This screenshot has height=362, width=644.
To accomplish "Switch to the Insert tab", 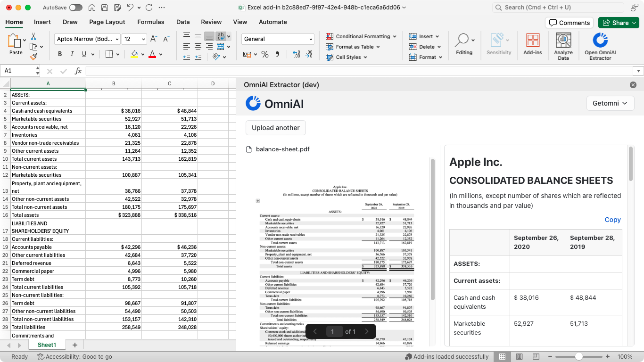I will click(42, 22).
